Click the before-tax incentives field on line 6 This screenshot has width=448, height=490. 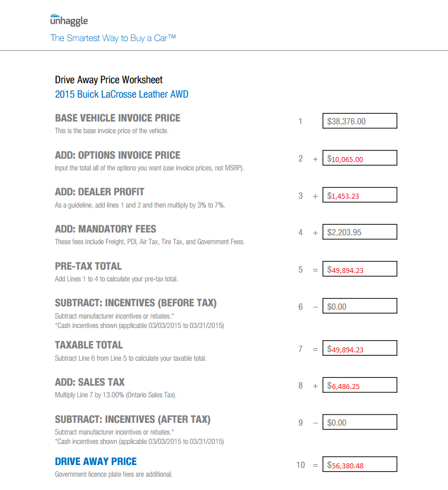click(360, 306)
